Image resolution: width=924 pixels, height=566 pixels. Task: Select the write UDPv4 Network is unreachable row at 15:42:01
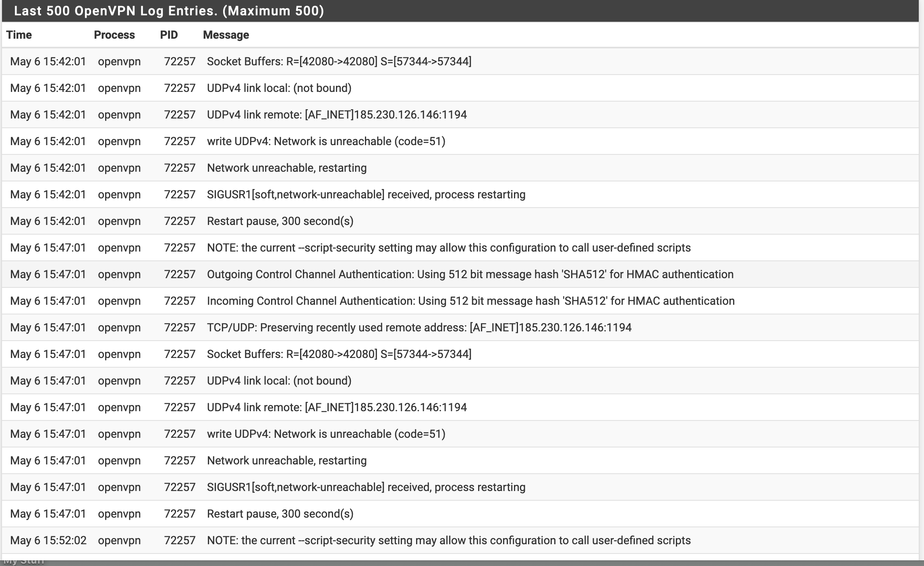[460, 141]
